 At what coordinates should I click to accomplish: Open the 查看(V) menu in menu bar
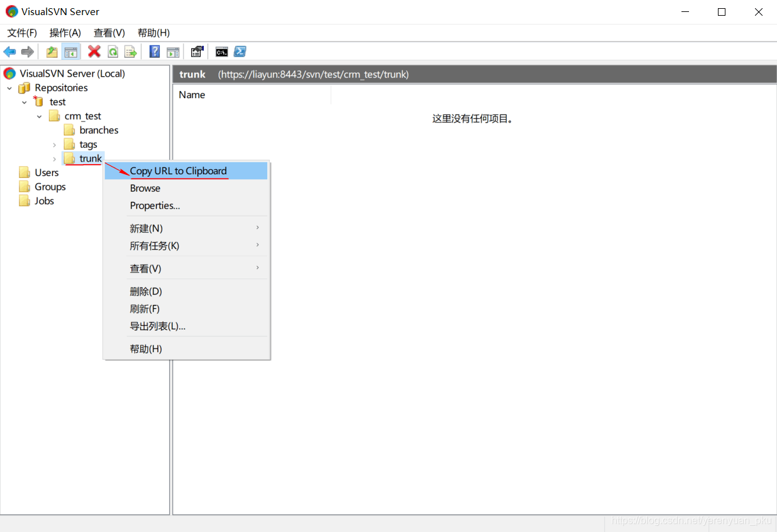tap(109, 33)
